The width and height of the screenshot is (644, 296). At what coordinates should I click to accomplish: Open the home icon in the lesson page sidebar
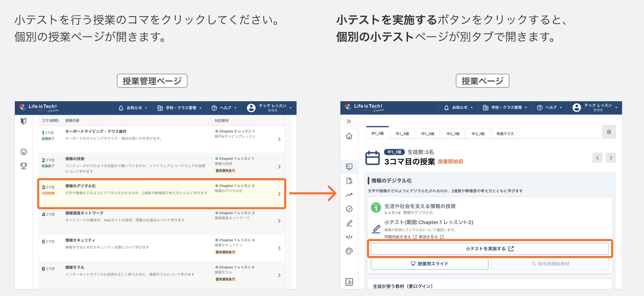point(349,136)
